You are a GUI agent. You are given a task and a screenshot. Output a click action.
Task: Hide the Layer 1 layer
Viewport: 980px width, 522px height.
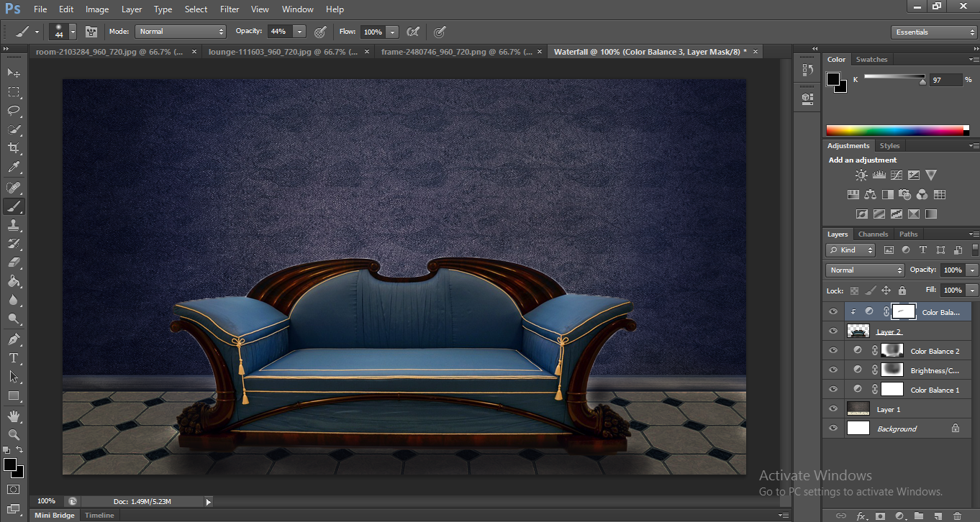pyautogui.click(x=833, y=409)
